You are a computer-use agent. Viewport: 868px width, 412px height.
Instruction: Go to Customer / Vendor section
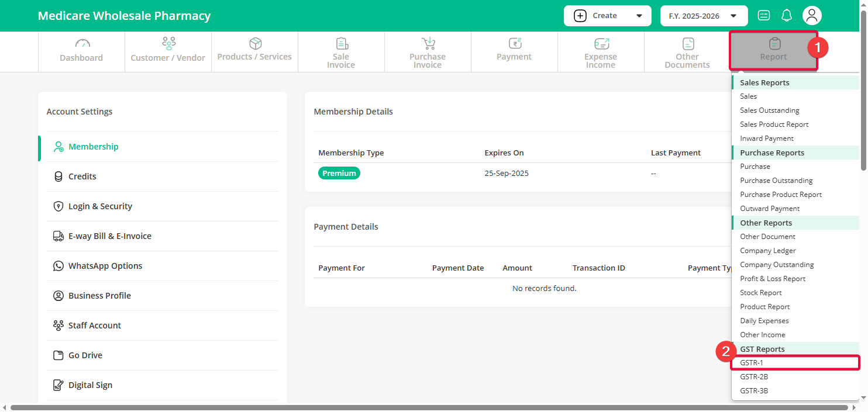tap(168, 51)
